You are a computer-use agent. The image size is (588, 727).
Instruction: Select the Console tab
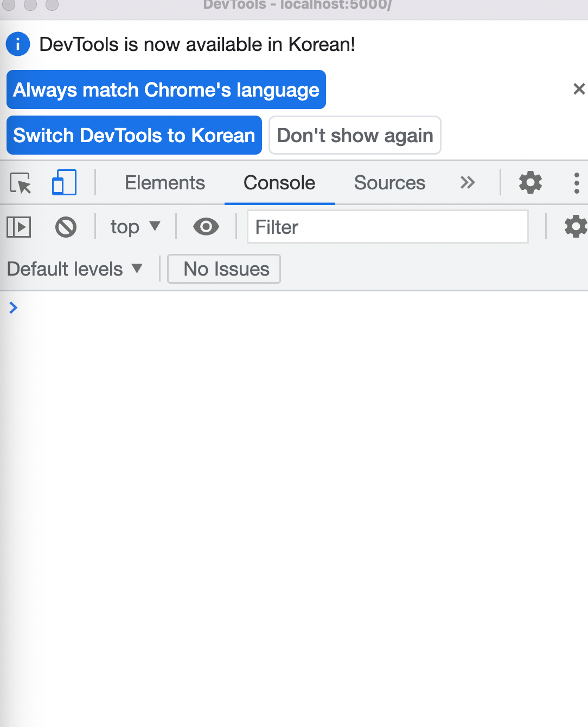pyautogui.click(x=279, y=183)
